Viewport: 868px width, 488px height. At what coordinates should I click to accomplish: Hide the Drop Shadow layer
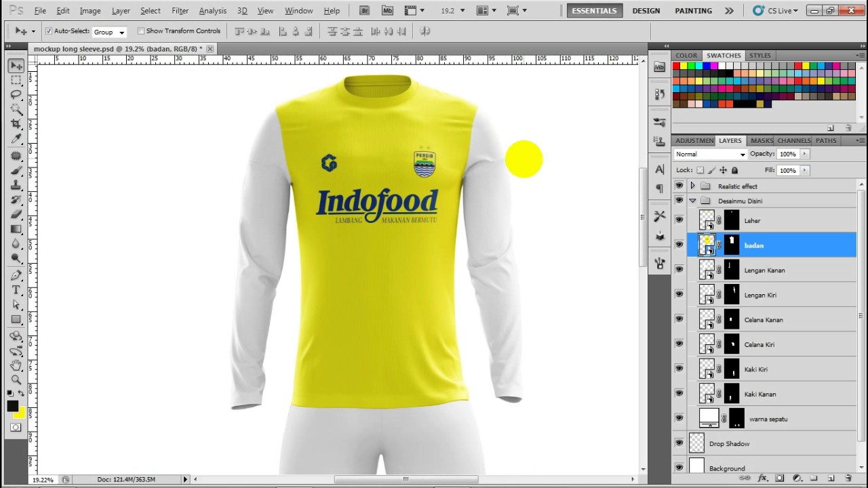[x=679, y=443]
